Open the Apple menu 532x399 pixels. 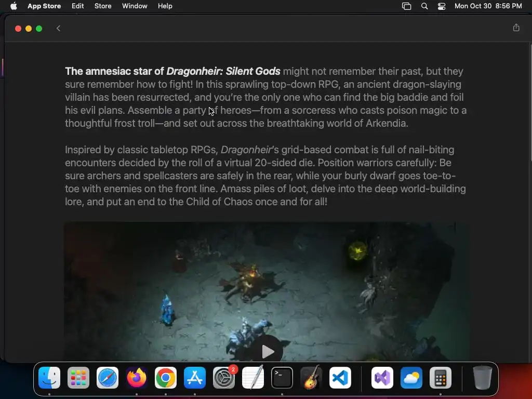click(14, 6)
